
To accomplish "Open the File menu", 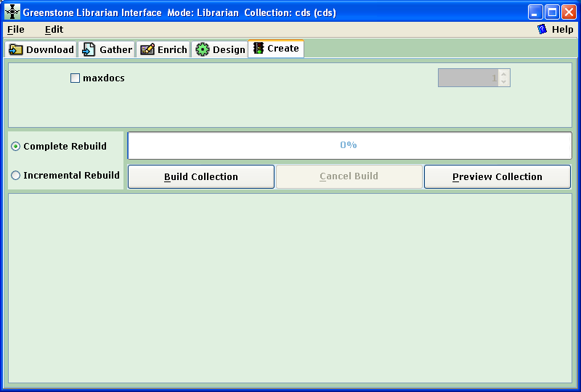I will click(15, 30).
